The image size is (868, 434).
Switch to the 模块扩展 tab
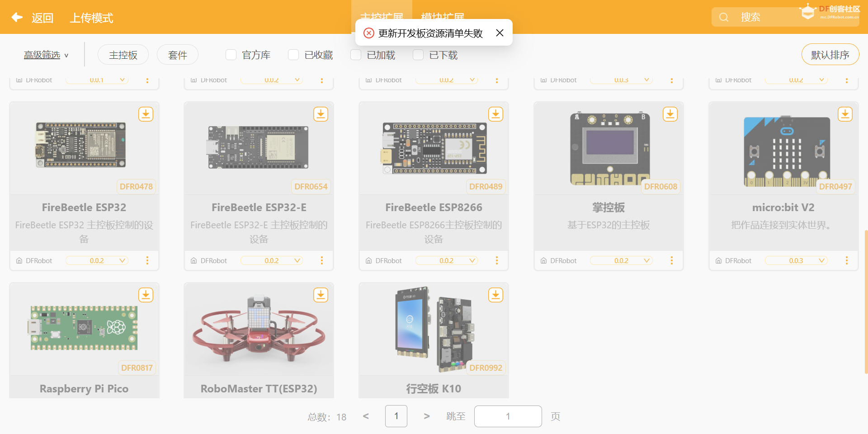pyautogui.click(x=442, y=17)
